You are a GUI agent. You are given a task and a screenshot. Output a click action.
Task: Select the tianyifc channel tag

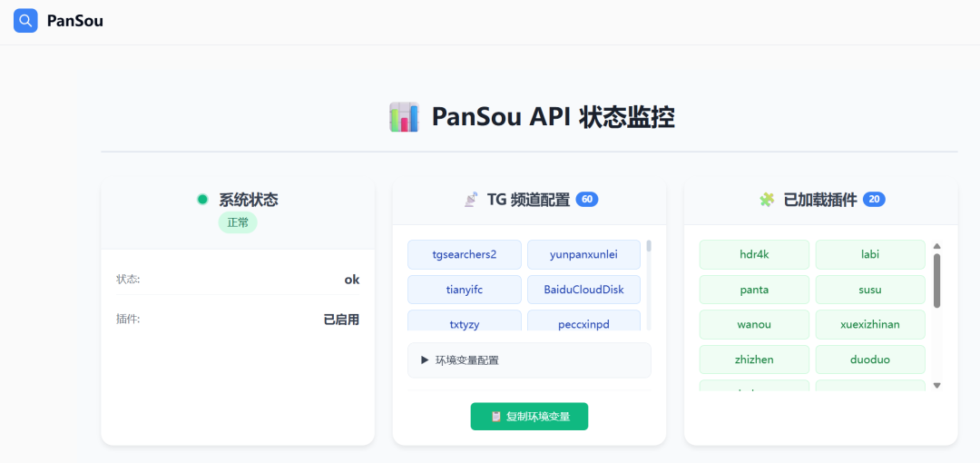[465, 290]
